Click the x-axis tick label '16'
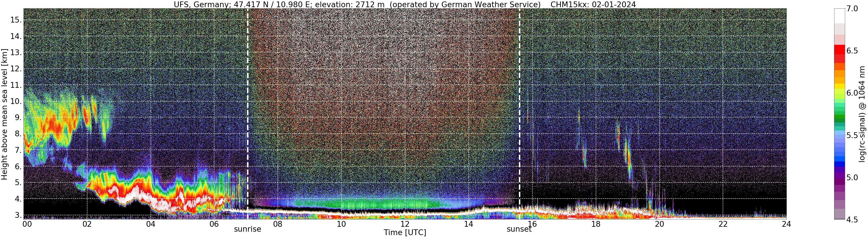The image size is (868, 238). (x=532, y=224)
